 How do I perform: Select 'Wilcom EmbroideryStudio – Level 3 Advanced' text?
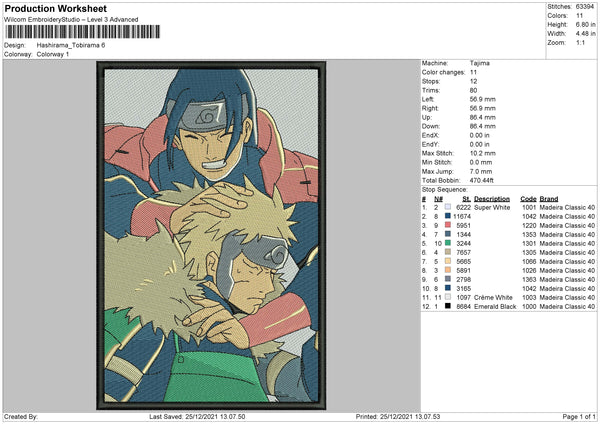coord(71,20)
